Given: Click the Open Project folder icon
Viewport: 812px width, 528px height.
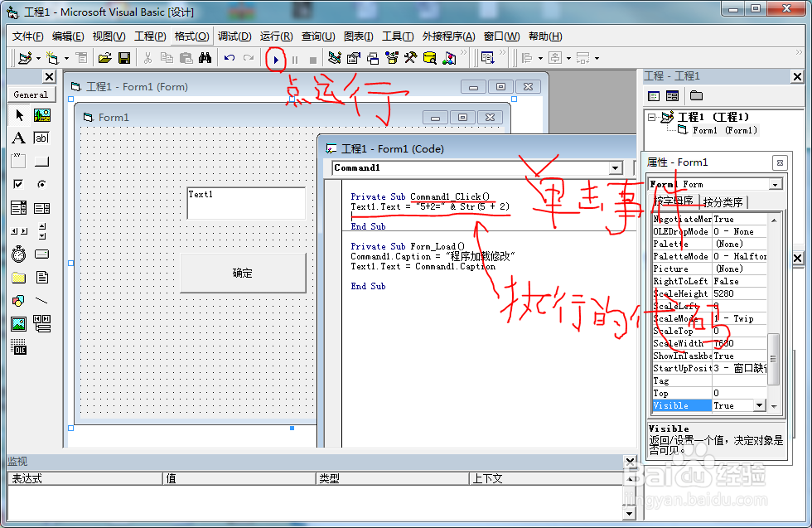Looking at the screenshot, I should point(105,58).
